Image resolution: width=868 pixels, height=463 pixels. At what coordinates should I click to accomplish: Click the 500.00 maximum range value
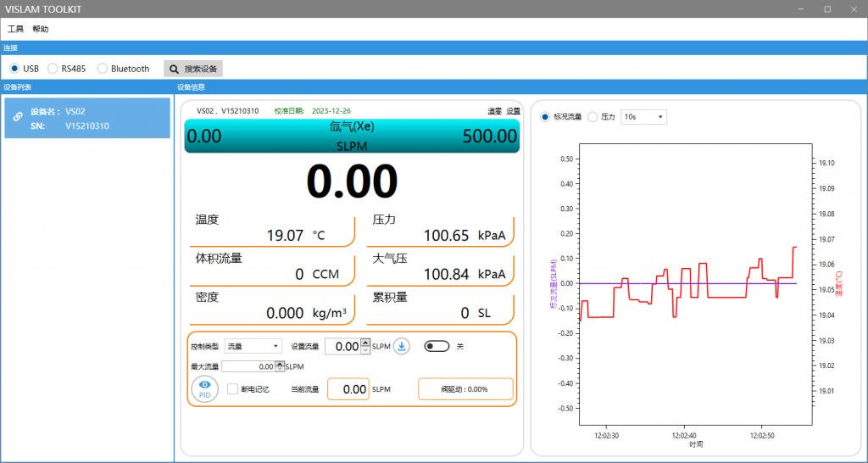[490, 137]
